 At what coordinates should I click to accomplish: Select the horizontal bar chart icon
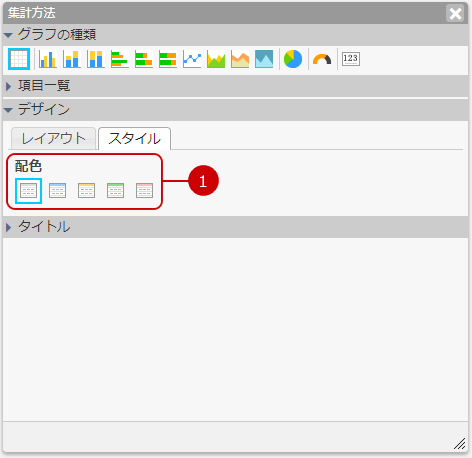(120, 59)
